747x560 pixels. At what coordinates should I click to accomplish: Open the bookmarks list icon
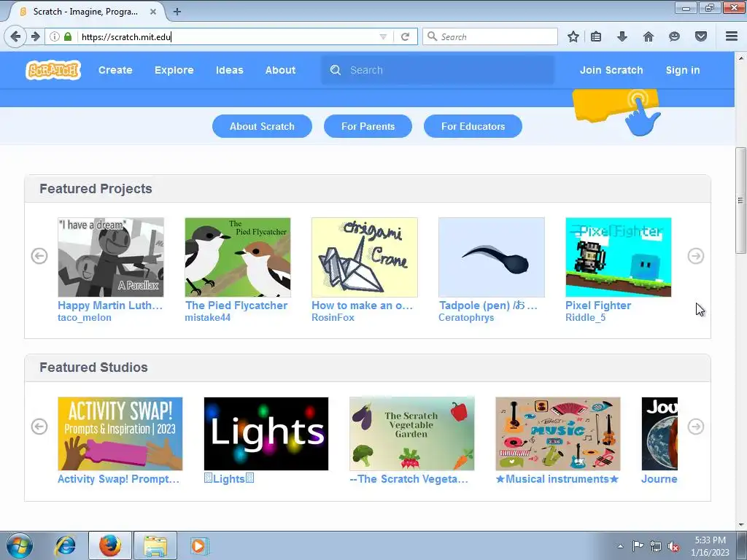(x=596, y=36)
